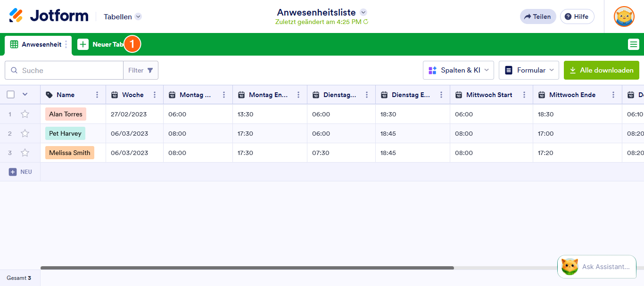Open Mittwoch Start column options dots
This screenshot has width=644, height=286.
(x=524, y=95)
